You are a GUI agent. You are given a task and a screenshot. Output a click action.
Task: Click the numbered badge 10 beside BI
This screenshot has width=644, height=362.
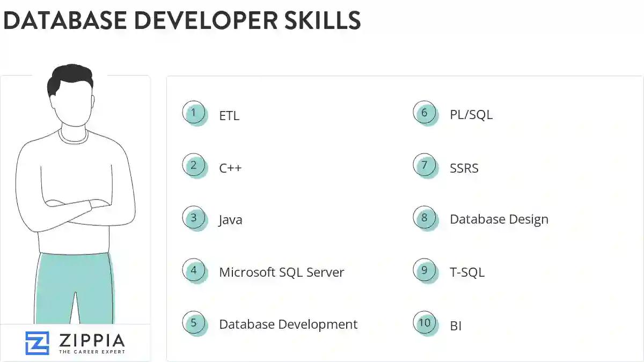[x=425, y=323]
